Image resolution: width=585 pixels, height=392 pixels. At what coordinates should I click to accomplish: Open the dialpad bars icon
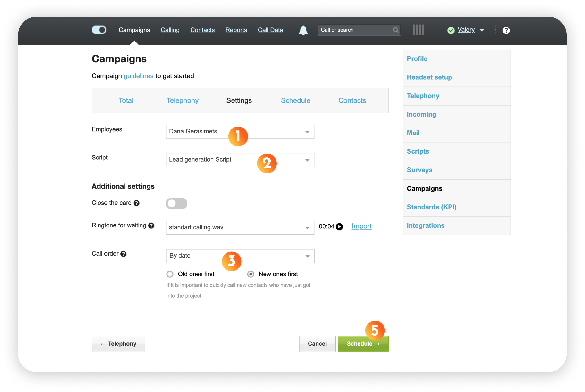[418, 30]
